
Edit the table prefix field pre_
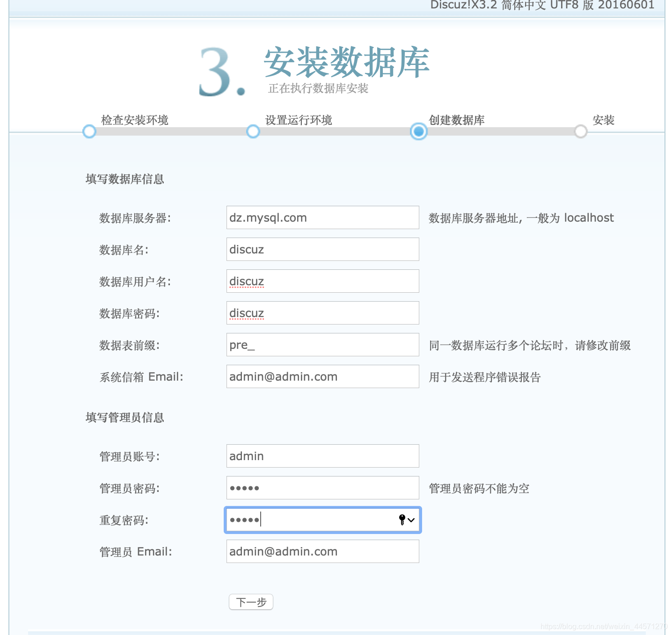point(323,345)
